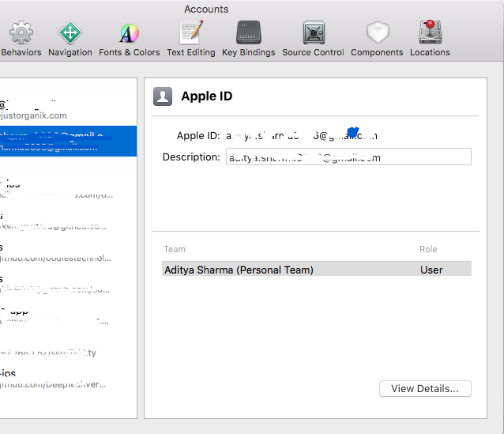
Task: Click the Apple ID person icon
Action: click(x=163, y=96)
